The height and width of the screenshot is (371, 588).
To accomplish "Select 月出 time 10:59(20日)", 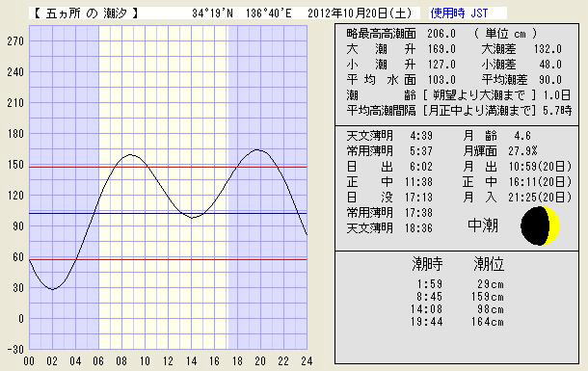I will [x=540, y=167].
